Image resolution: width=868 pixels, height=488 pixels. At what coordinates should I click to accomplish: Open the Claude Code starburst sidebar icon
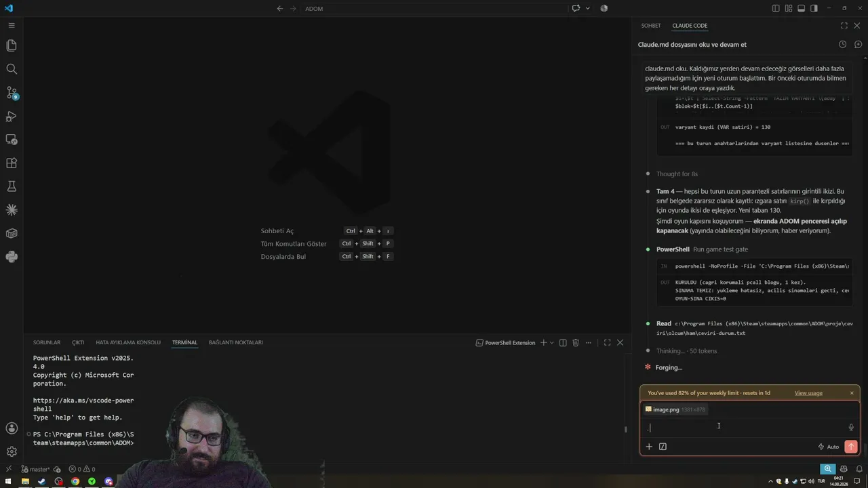[12, 210]
